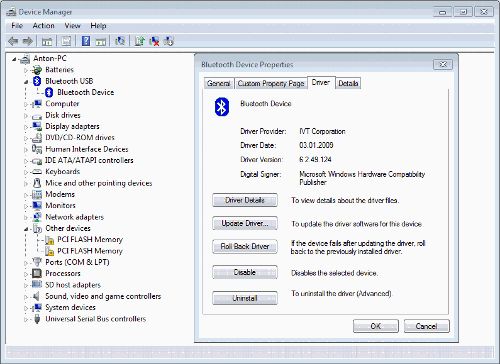Click the Uninstall device toolbar icon
The width and height of the screenshot is (500, 364).
pos(168,41)
